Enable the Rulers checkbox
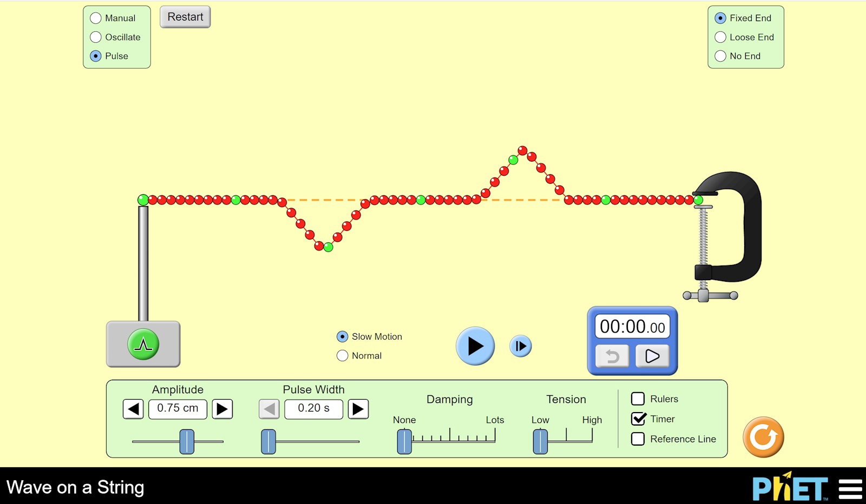The height and width of the screenshot is (504, 866). [638, 399]
